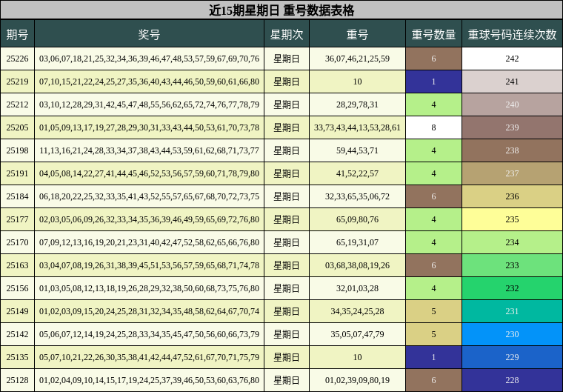The height and width of the screenshot is (392, 563).
Task: Click the winning numbers for issue 25128
Action: click(150, 380)
